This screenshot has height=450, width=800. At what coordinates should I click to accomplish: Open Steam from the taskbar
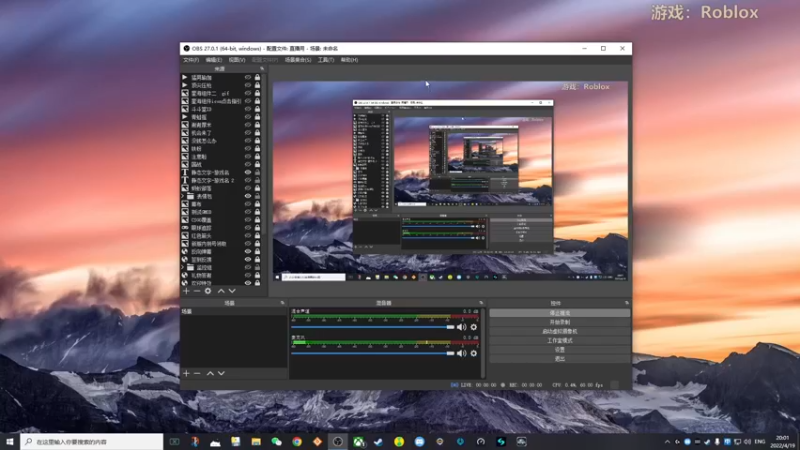[379, 442]
